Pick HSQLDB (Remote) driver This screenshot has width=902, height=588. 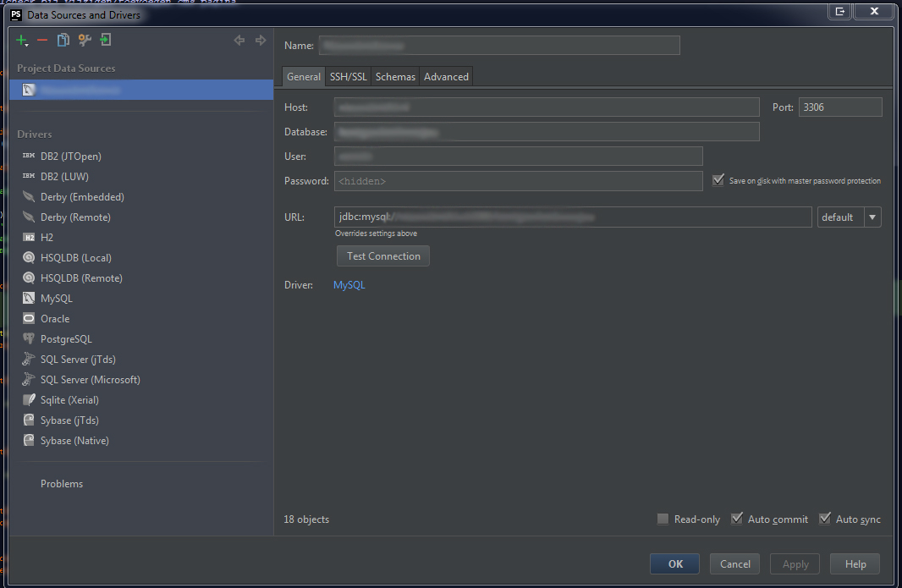coord(81,278)
